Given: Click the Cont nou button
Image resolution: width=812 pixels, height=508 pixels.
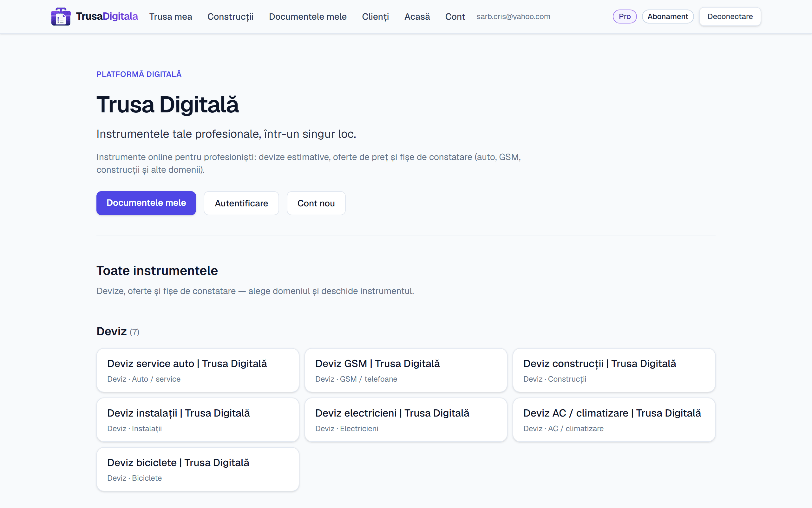Looking at the screenshot, I should [x=316, y=203].
